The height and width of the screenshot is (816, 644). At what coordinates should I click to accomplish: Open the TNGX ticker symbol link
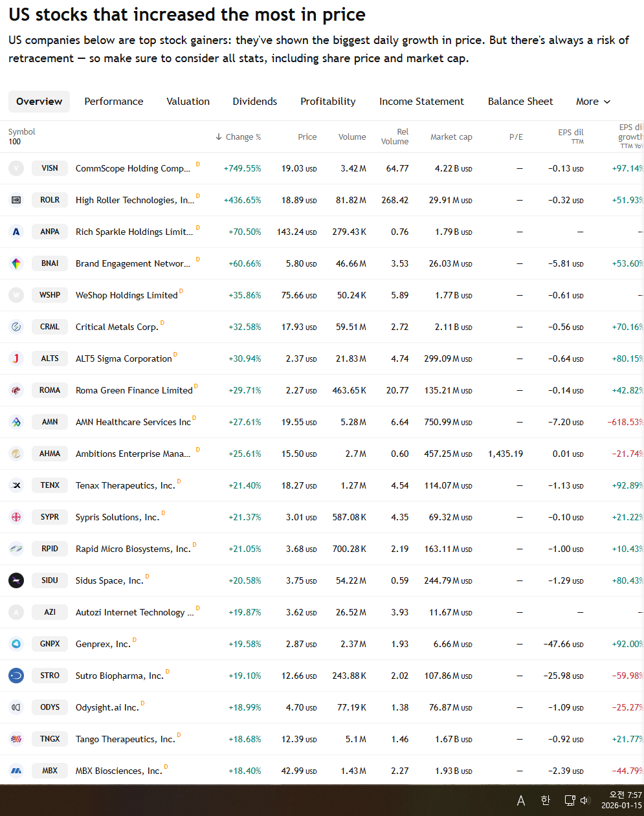click(x=50, y=739)
